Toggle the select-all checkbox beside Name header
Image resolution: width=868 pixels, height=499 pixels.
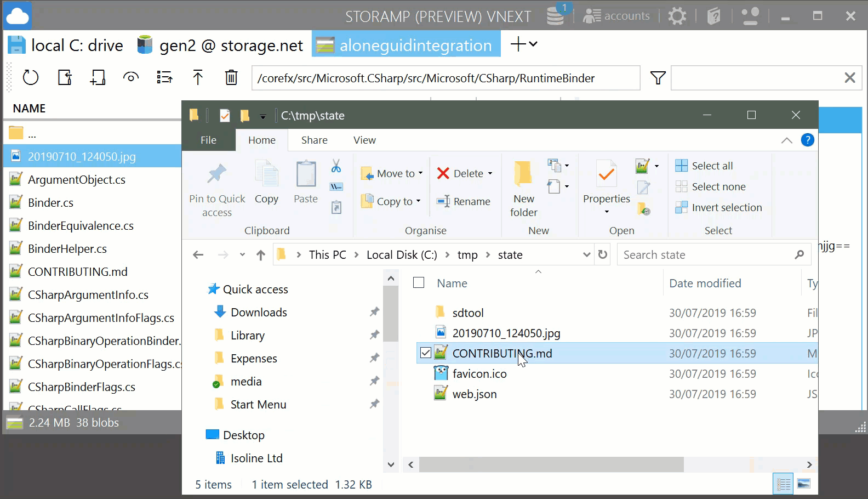point(419,282)
